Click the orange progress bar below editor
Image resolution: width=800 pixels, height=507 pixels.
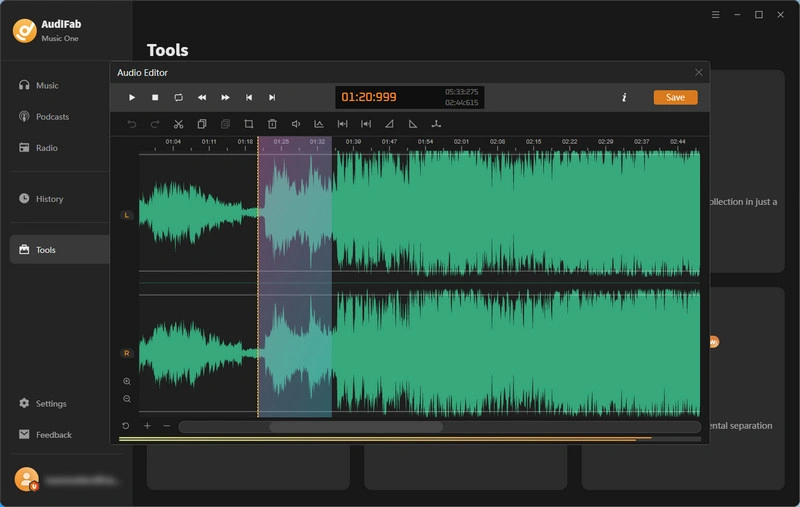tap(385, 438)
